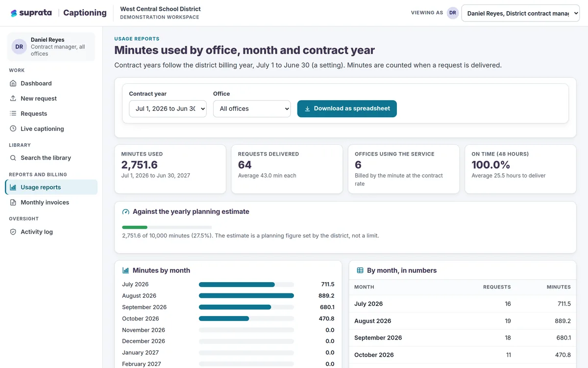Go to Dashboard in the sidebar
588x368 pixels.
51,83
